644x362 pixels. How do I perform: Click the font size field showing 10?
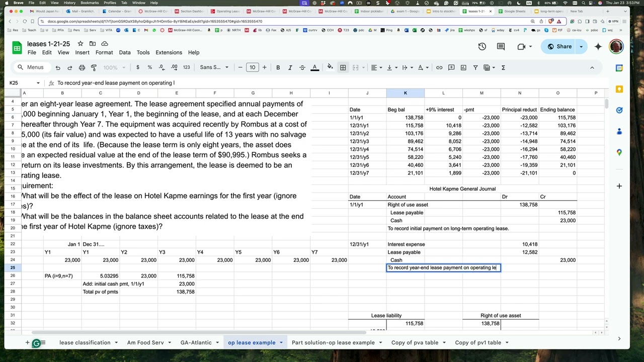[x=252, y=67]
